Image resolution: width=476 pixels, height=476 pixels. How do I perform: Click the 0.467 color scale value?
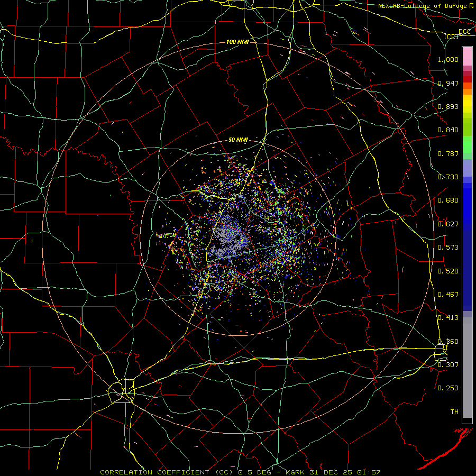[x=448, y=295]
